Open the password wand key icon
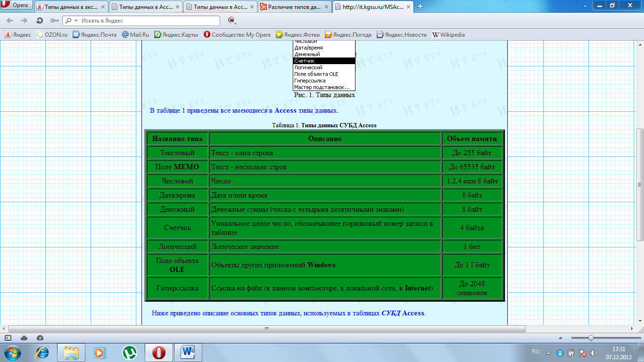The width and height of the screenshot is (644, 362). (54, 21)
